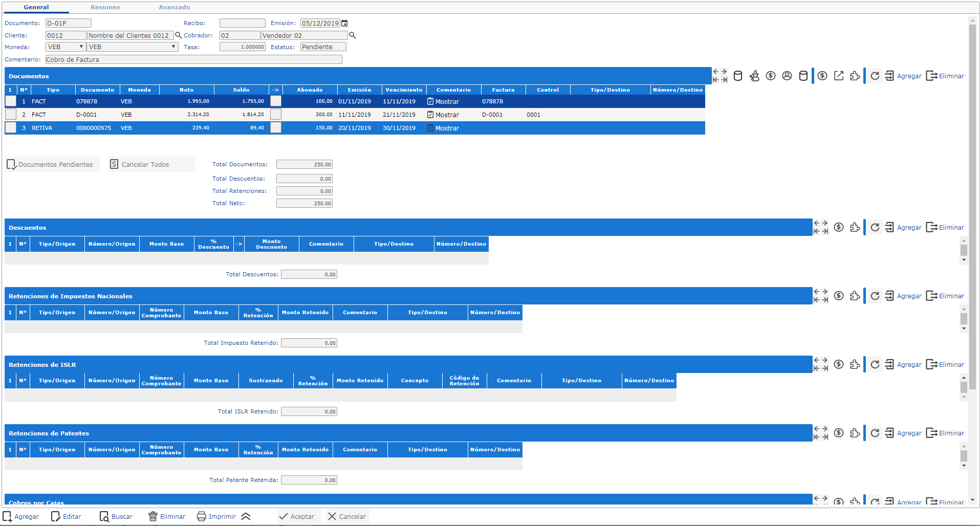Screen dimensions: 980x526
Task: Click the puzzle-piece icon in Documentos toolbar
Action: pos(855,76)
